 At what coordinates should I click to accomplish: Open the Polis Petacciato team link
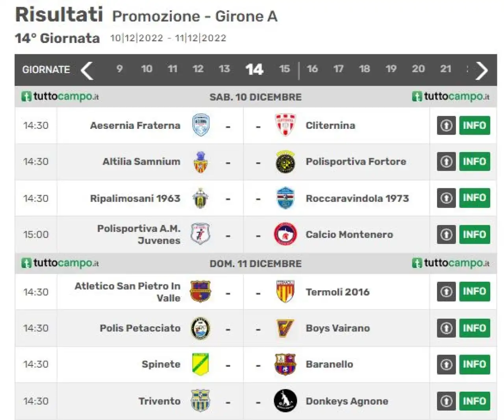click(140, 328)
